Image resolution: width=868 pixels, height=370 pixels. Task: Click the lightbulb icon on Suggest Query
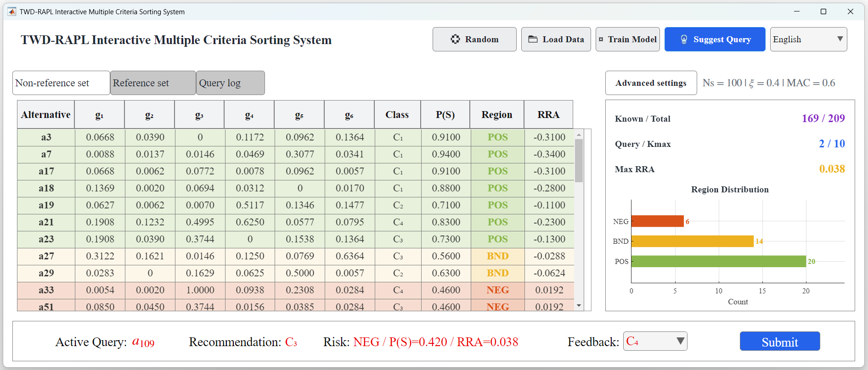pos(684,39)
